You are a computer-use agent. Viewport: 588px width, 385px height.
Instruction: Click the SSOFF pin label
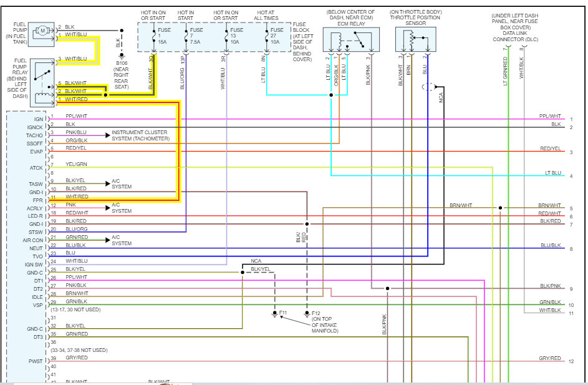pos(35,144)
